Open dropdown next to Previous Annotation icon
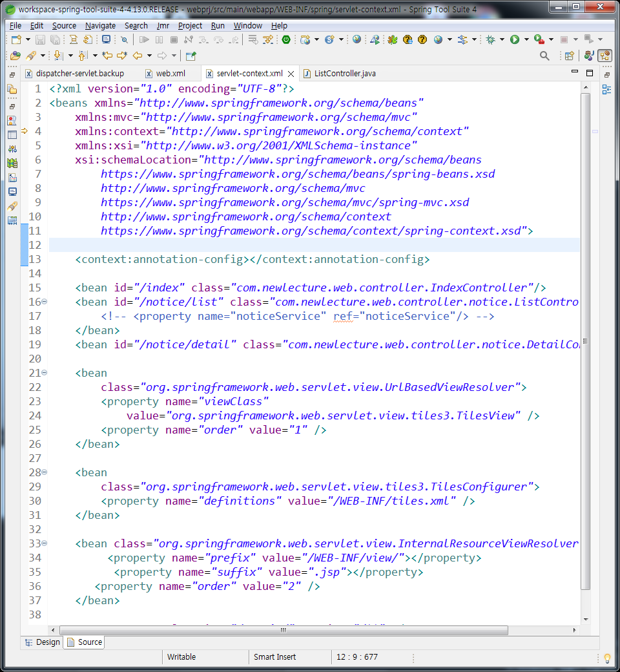This screenshot has width=620, height=672. [95, 56]
